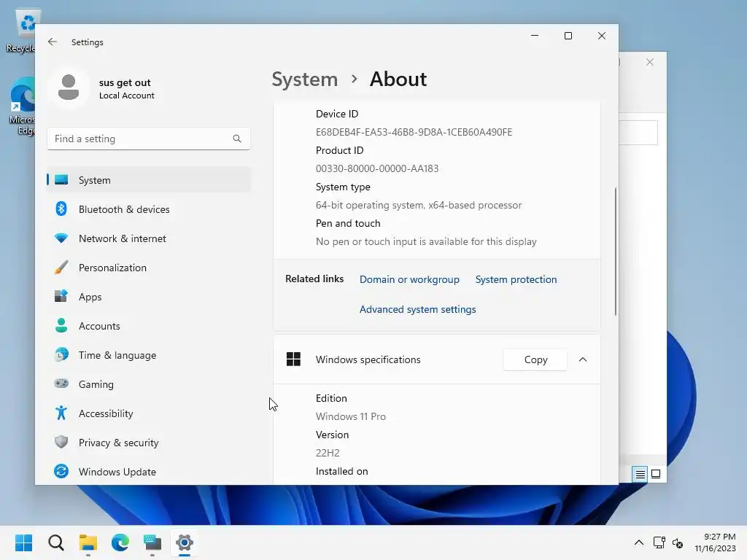
Task: Click the Settings gear on taskbar
Action: pyautogui.click(x=185, y=542)
